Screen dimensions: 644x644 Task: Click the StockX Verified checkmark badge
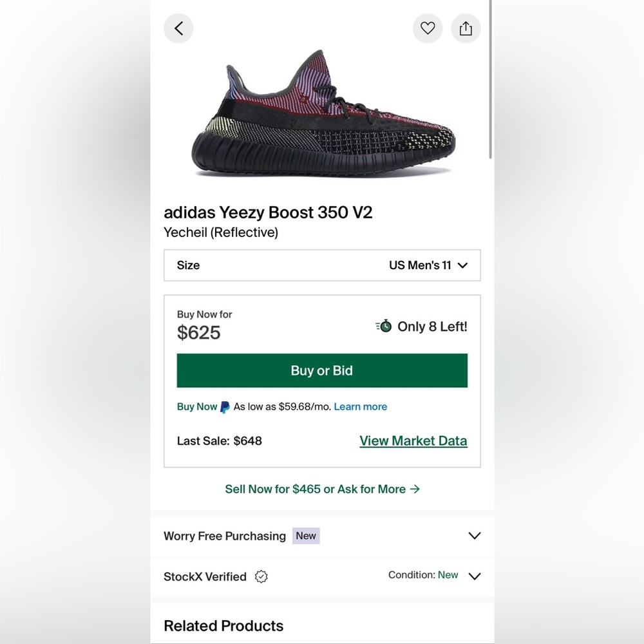point(261,577)
